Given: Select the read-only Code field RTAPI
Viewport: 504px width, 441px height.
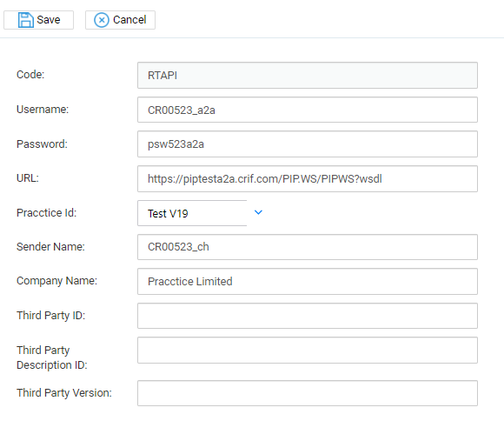Looking at the screenshot, I should coord(308,76).
